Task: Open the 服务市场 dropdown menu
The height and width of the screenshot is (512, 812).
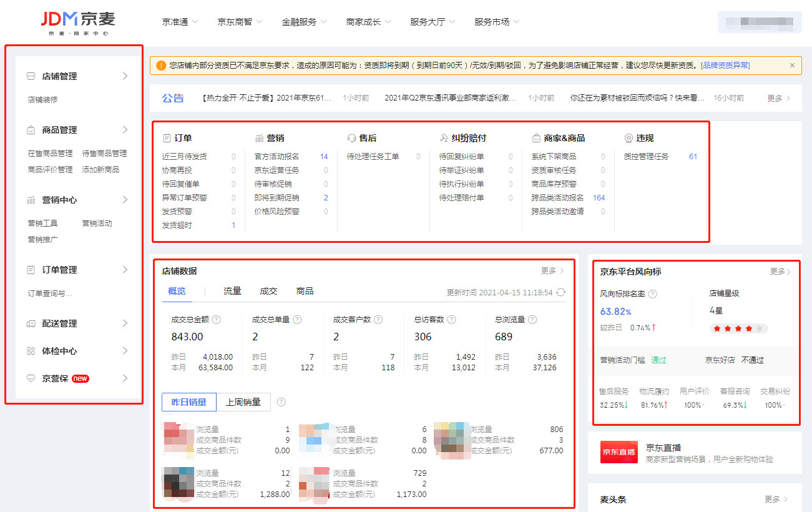Action: tap(497, 22)
